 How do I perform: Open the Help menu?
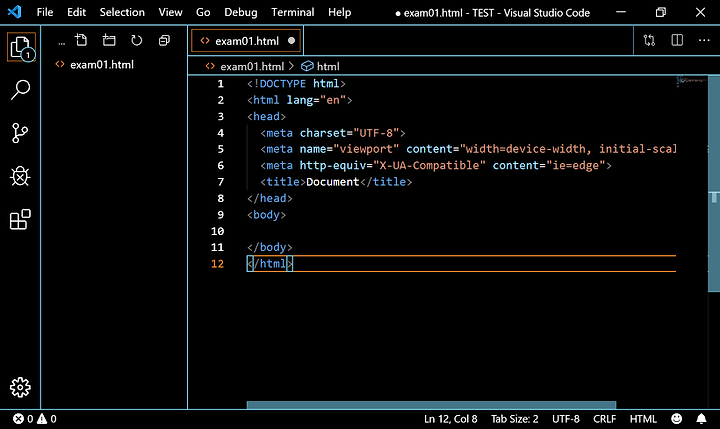(339, 12)
